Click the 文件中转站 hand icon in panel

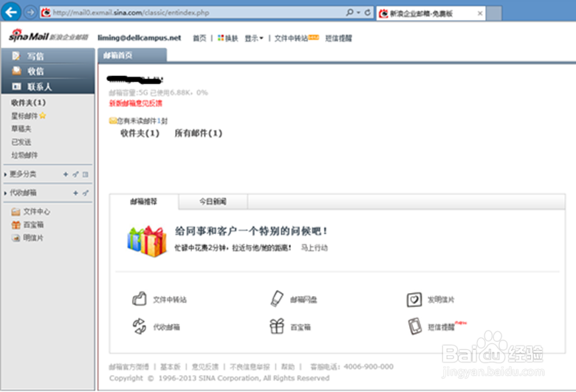point(140,299)
